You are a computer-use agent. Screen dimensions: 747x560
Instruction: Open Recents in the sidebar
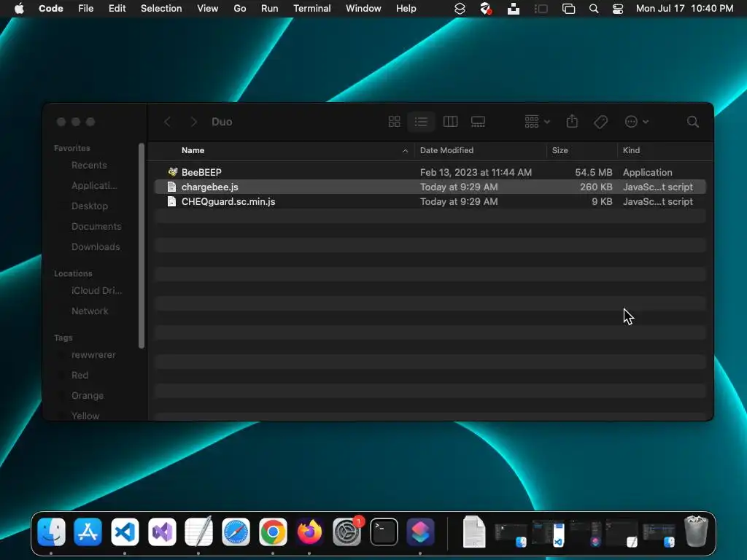88,166
